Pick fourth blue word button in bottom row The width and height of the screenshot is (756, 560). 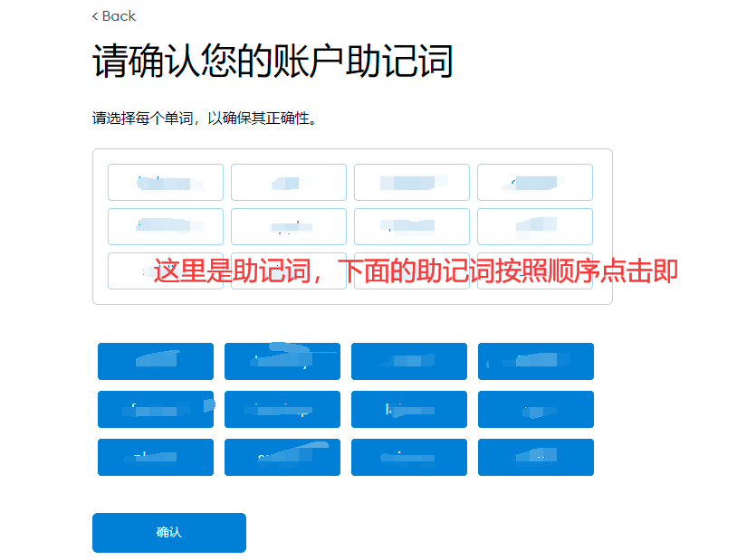coord(536,457)
